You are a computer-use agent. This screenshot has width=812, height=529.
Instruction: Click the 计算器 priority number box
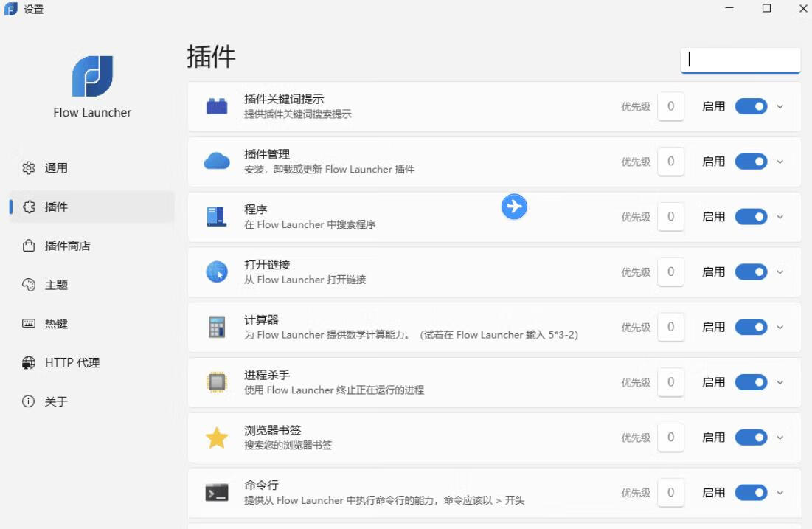coord(670,327)
